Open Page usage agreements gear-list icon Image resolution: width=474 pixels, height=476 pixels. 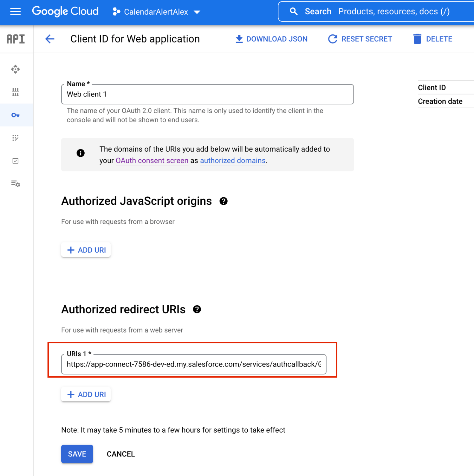[16, 184]
